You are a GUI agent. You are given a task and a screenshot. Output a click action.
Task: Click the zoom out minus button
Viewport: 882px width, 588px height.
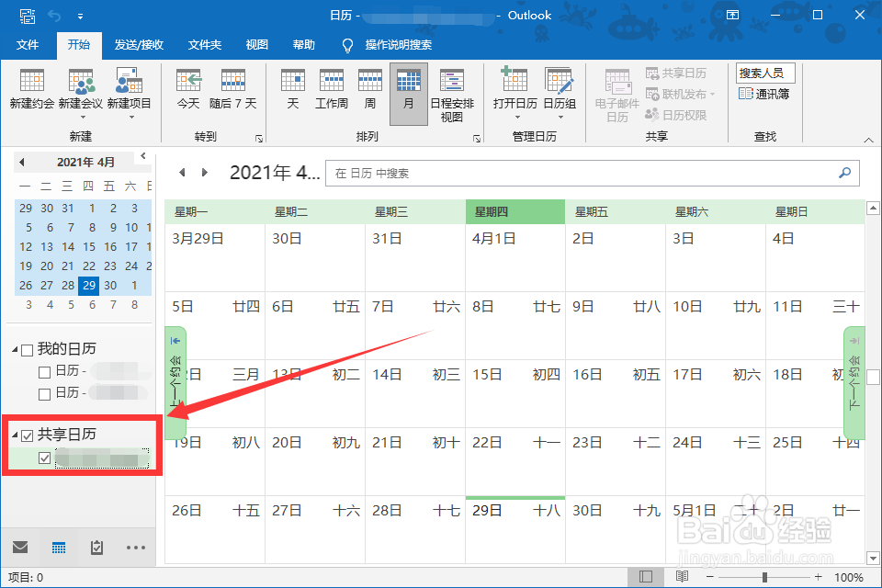(x=710, y=577)
